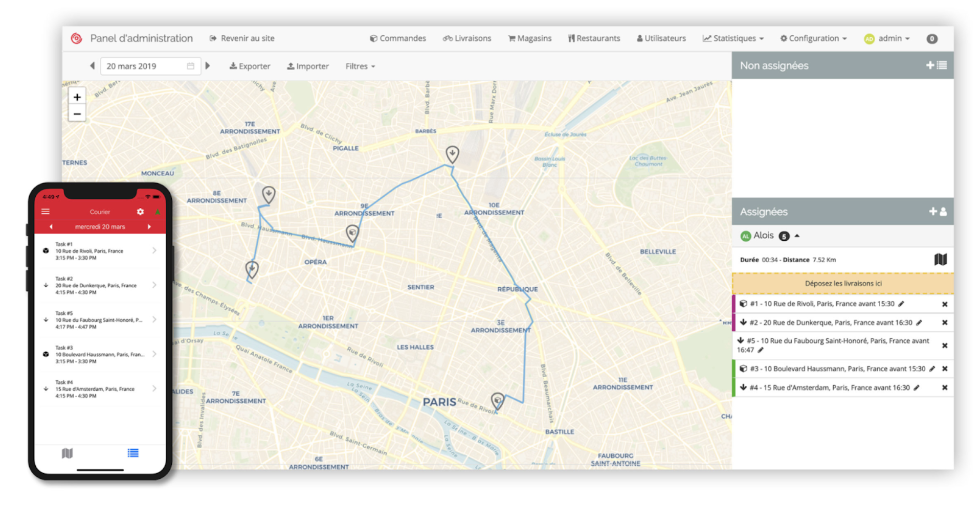
Task: Zoom in on the map
Action: (77, 97)
